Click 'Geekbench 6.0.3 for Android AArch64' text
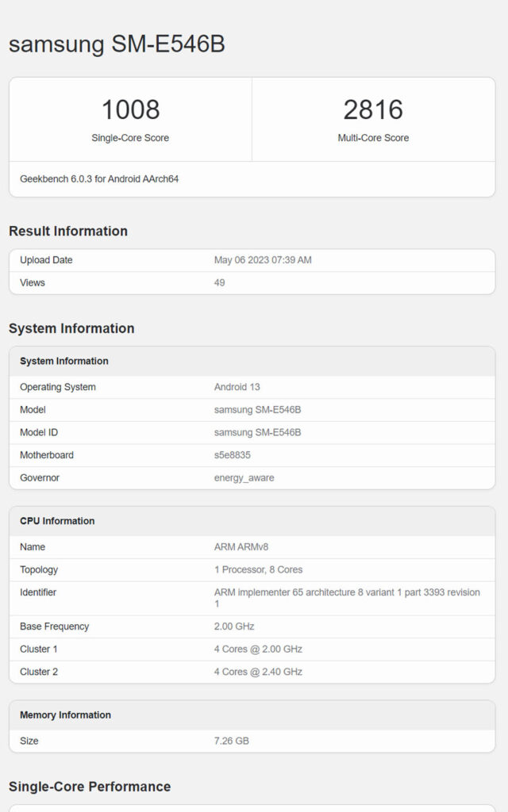Viewport: 508px width, 812px height. click(x=99, y=178)
